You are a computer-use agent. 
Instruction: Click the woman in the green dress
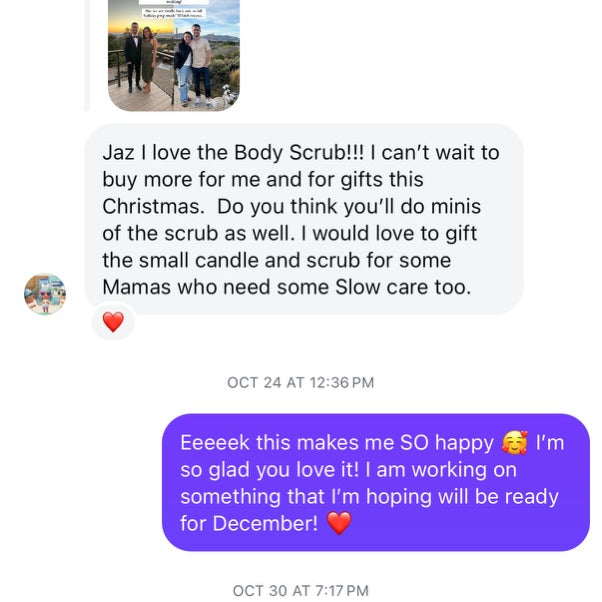(149, 60)
